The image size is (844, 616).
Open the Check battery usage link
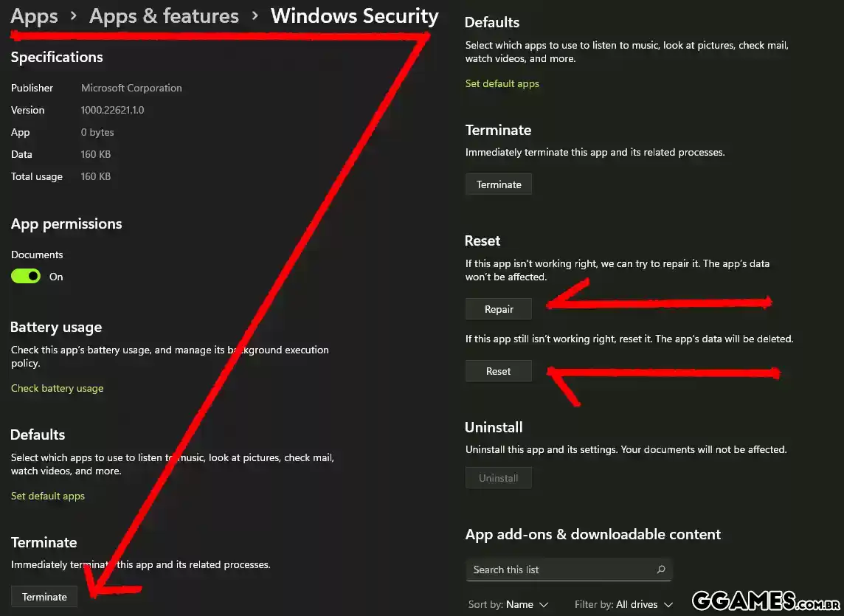click(x=57, y=388)
